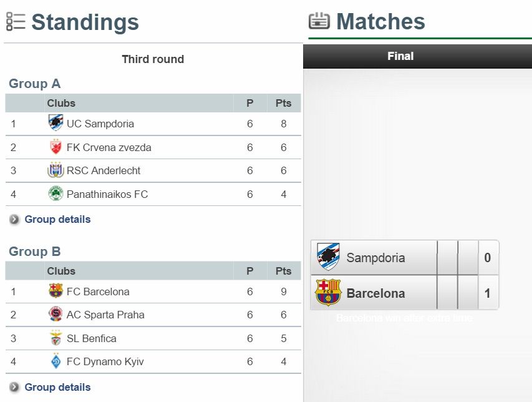
Task: Click the FC Dynamo Kyiv club crest
Action: click(x=56, y=361)
